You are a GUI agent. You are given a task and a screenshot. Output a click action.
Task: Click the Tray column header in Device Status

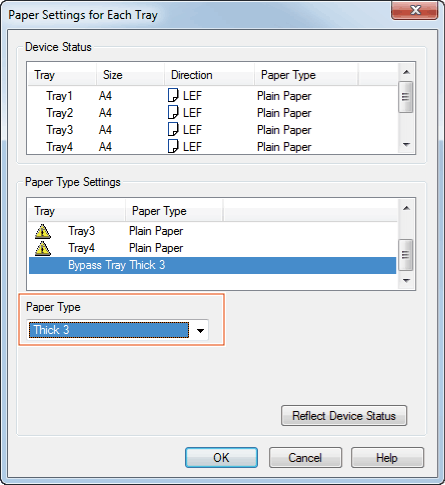click(x=62, y=75)
